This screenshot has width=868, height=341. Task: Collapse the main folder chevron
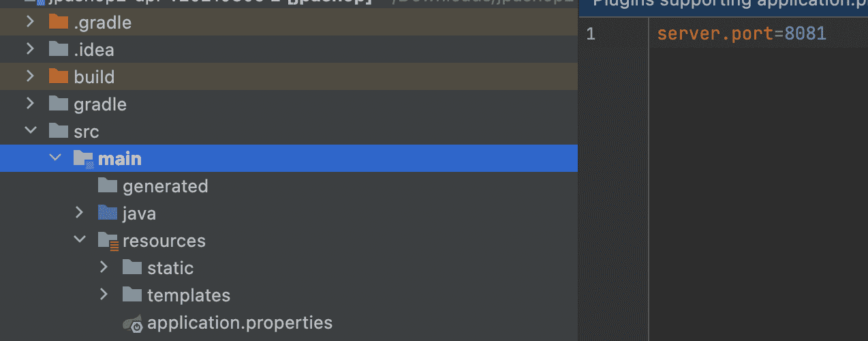click(x=55, y=159)
